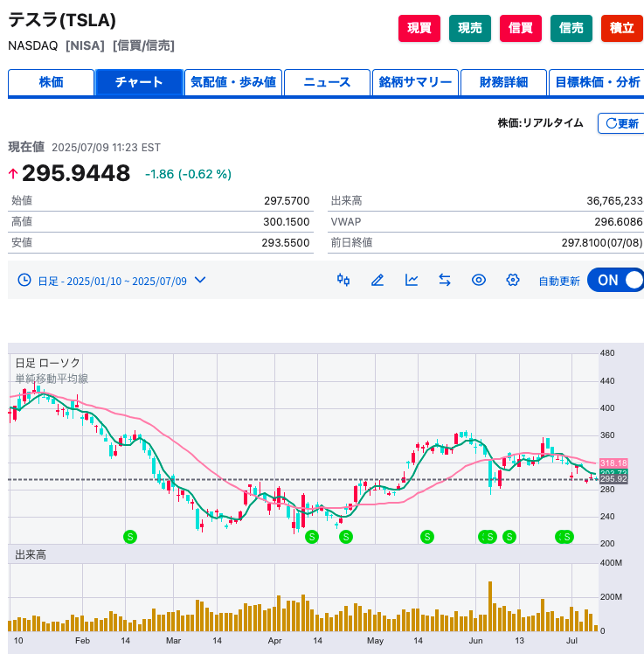Go to the 銘柄サマリー tab

coord(415,82)
